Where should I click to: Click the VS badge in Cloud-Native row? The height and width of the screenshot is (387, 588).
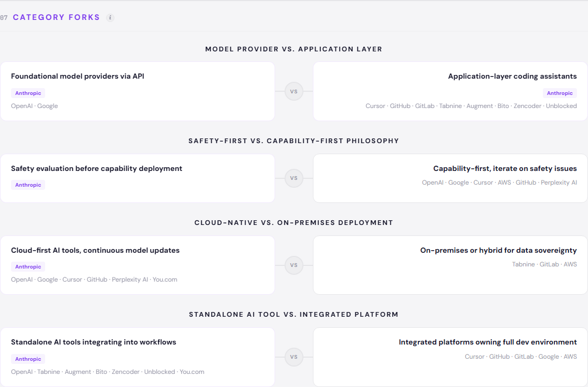point(294,265)
